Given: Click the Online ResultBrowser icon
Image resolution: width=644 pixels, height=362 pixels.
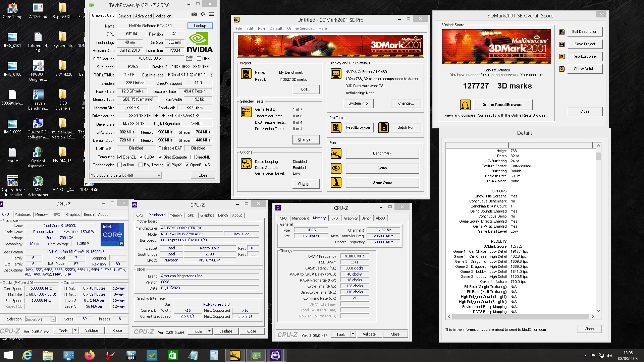Looking at the screenshot, I should click(x=465, y=105).
